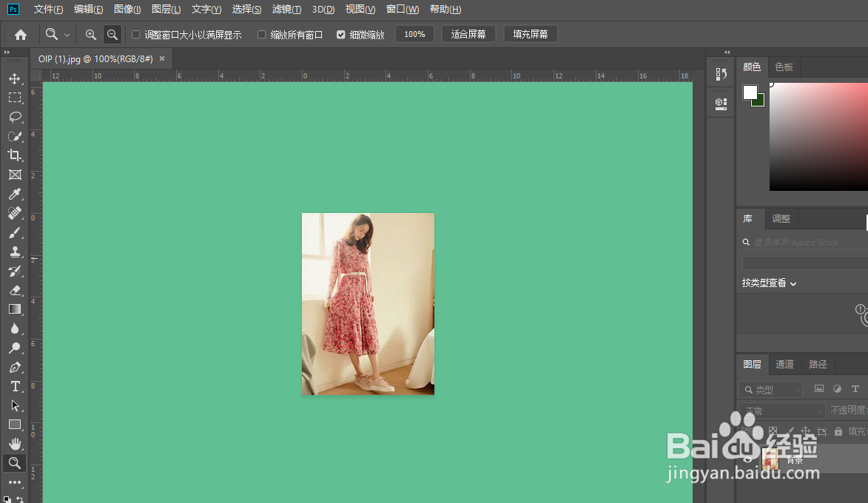This screenshot has height=503, width=868.
Task: Click the Home icon in options bar
Action: [21, 35]
